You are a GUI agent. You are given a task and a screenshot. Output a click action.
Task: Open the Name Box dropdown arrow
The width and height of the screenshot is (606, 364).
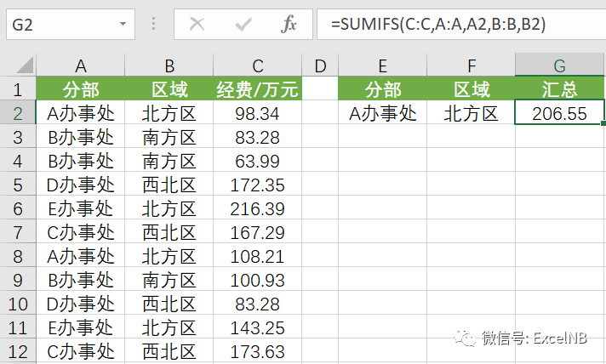point(123,25)
